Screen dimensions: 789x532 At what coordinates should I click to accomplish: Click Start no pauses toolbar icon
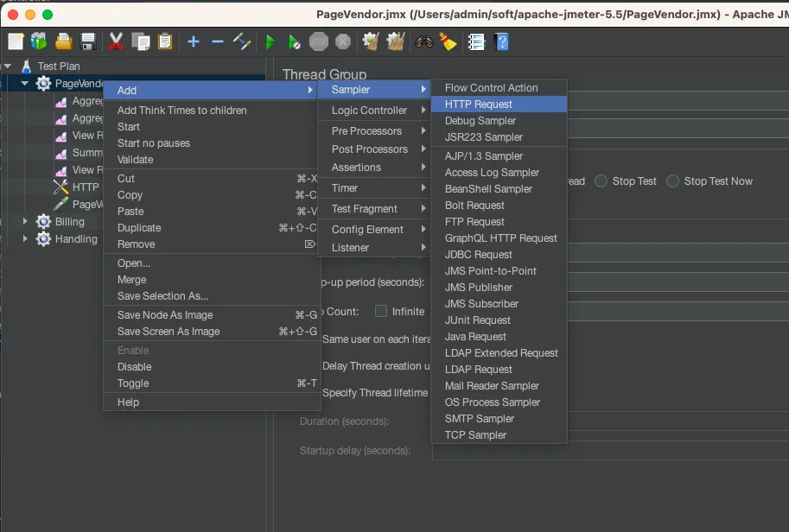click(x=295, y=42)
